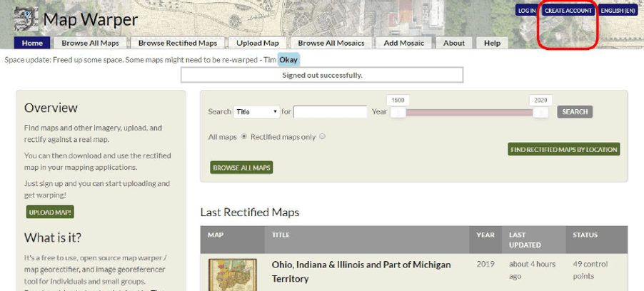The image size is (644, 291).
Task: Open the Browse Rectified Maps tab
Action: tap(178, 43)
